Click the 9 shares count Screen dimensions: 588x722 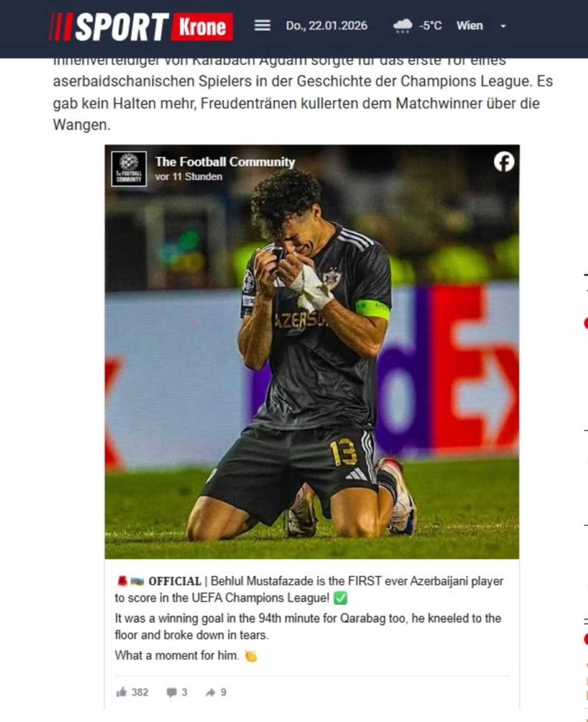[x=223, y=692]
